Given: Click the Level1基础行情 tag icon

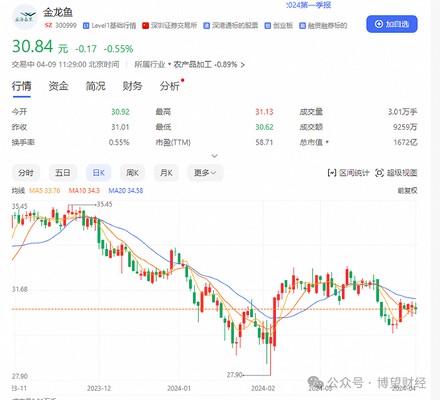Looking at the screenshot, I should 86,26.
